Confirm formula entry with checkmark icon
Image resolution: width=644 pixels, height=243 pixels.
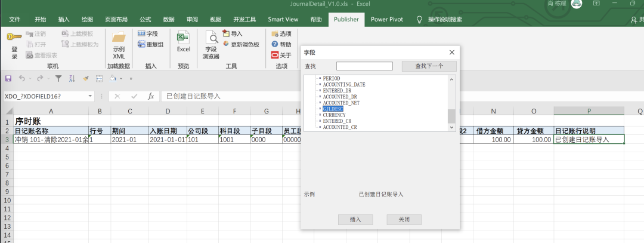[134, 96]
